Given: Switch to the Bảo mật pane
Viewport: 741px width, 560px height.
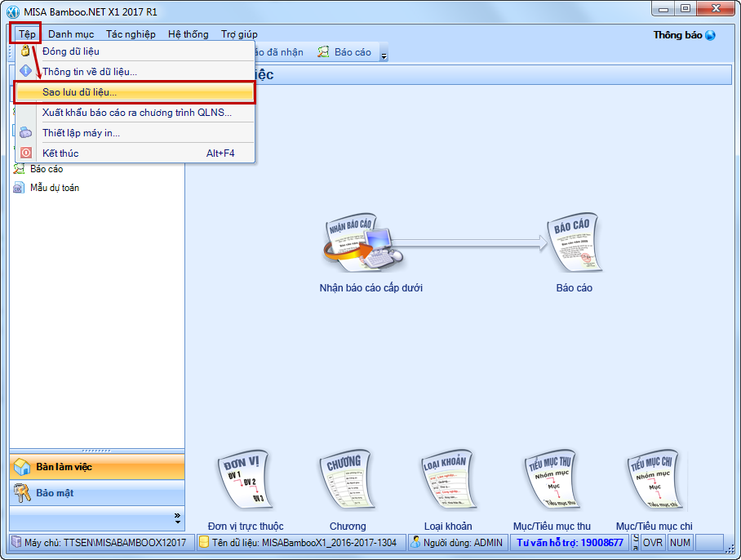Looking at the screenshot, I should 97,493.
